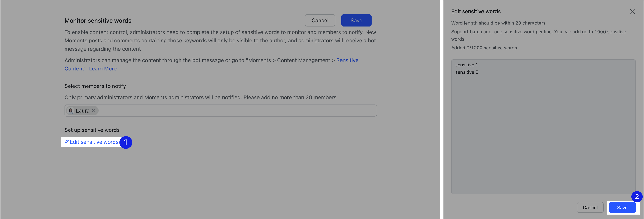Click Laura's avatar in the member chip

tap(71, 110)
